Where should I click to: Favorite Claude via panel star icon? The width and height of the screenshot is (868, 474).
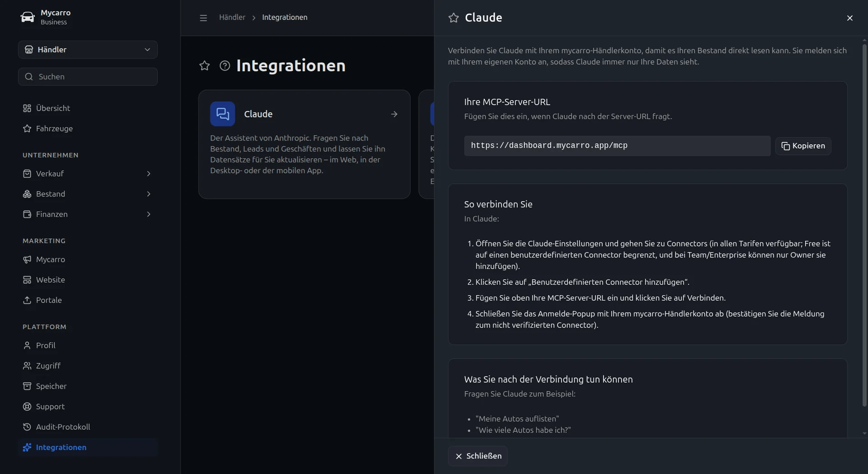pyautogui.click(x=453, y=18)
